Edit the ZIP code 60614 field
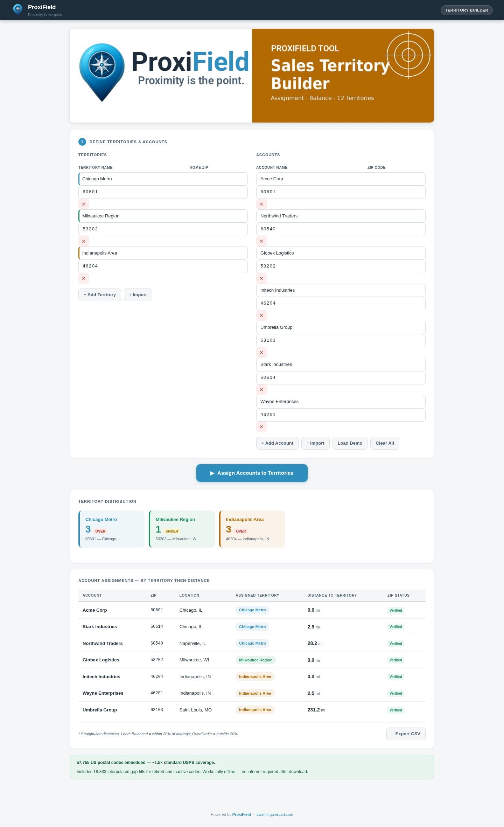 [341, 378]
